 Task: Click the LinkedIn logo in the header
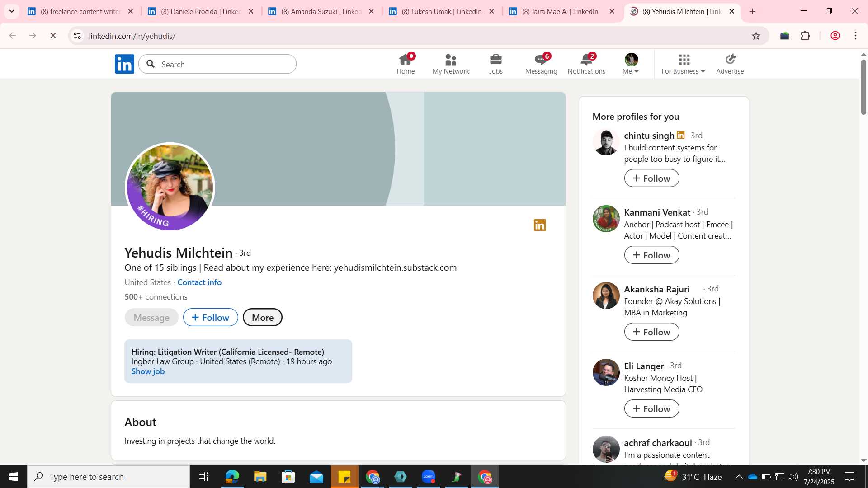tap(124, 64)
